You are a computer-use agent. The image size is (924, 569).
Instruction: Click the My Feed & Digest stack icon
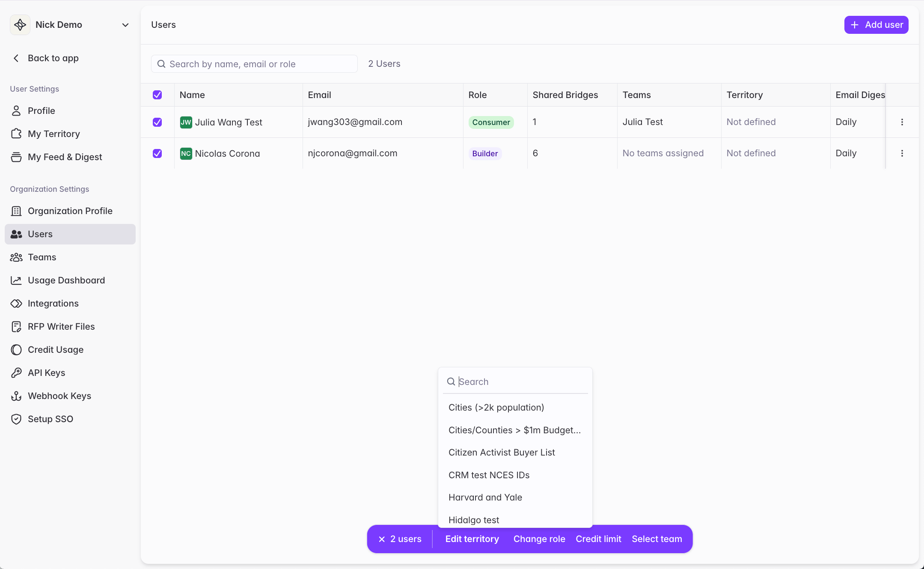coord(16,157)
